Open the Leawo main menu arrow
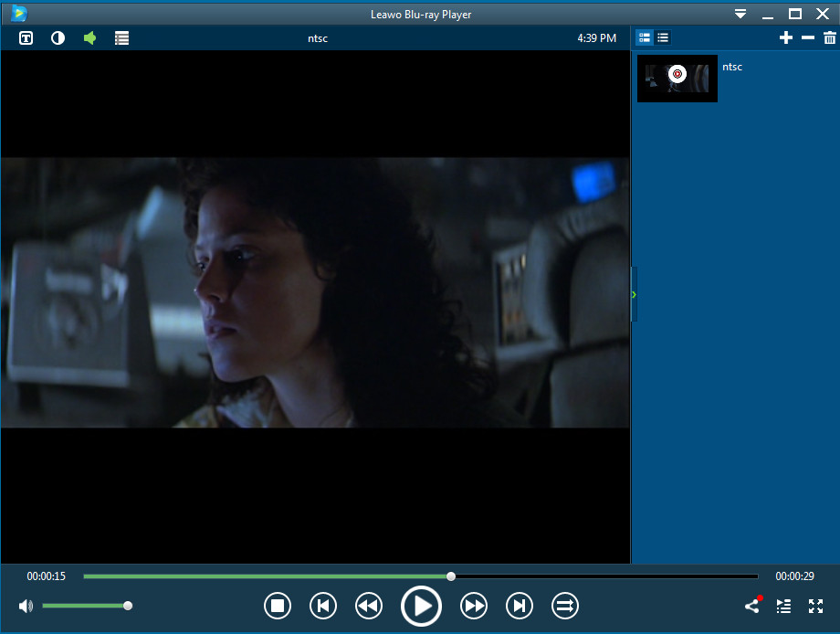 pos(740,14)
